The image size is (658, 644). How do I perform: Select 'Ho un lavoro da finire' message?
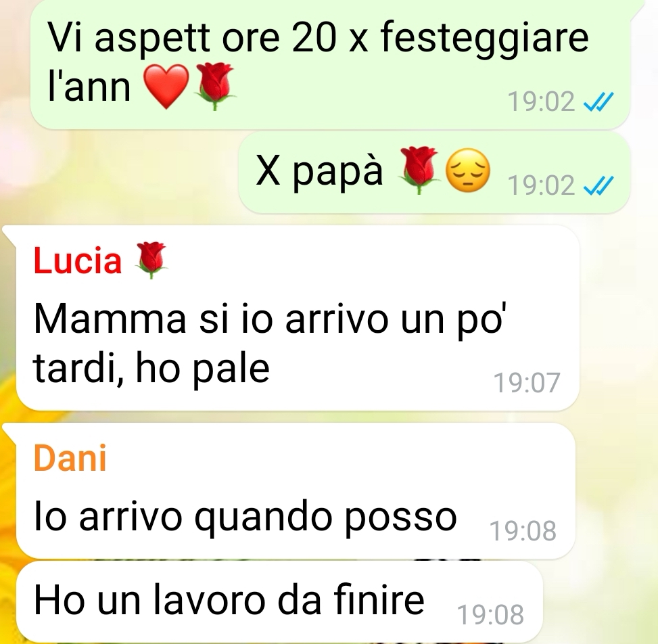[x=279, y=602]
